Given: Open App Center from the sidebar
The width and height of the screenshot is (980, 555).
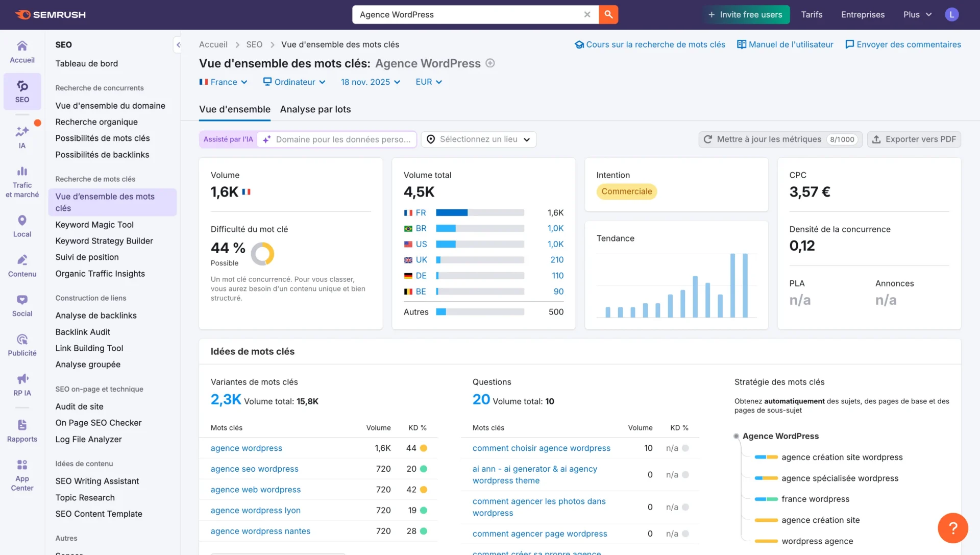Looking at the screenshot, I should click(x=21, y=472).
